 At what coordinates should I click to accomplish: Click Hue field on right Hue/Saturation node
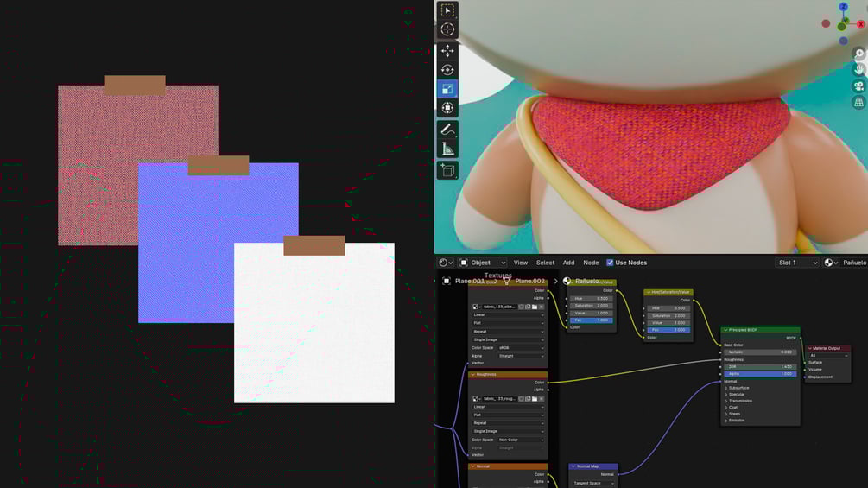pyautogui.click(x=668, y=308)
